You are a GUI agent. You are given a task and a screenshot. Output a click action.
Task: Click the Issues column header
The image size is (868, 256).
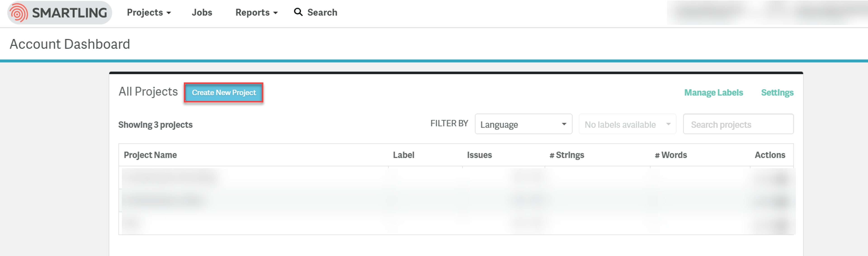click(x=479, y=155)
